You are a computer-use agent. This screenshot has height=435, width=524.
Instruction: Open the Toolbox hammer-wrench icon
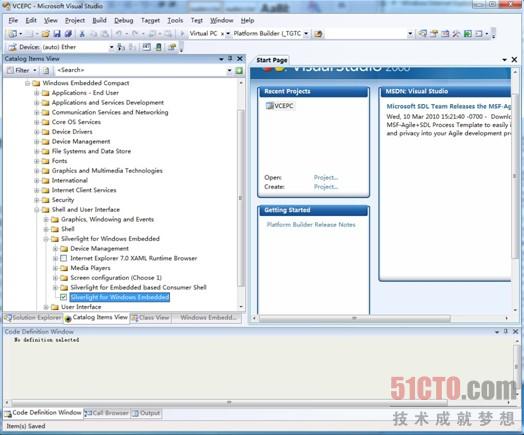pyautogui.click(x=456, y=34)
